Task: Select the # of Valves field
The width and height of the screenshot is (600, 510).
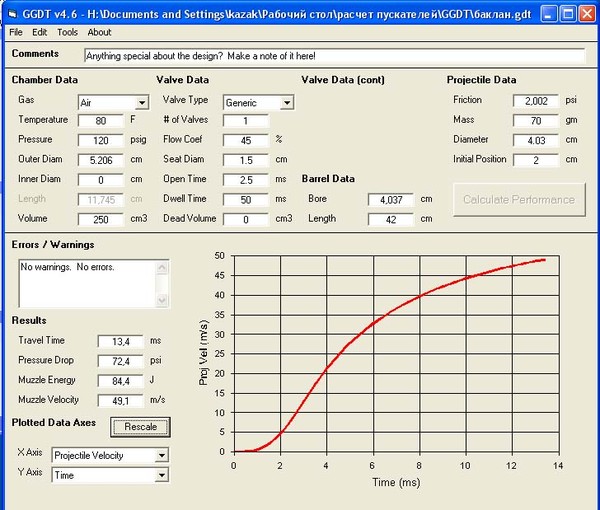Action: (x=246, y=121)
